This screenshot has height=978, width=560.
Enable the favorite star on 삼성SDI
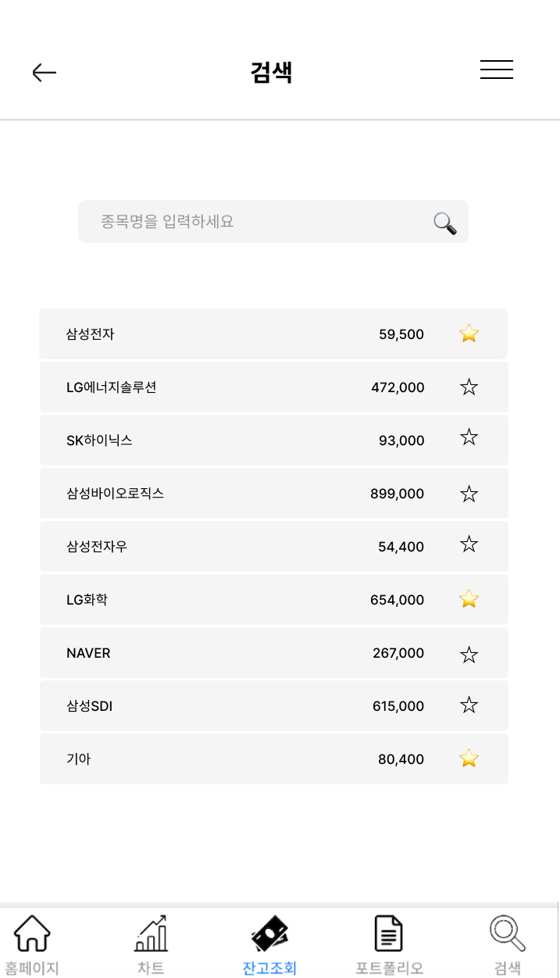[x=468, y=705]
